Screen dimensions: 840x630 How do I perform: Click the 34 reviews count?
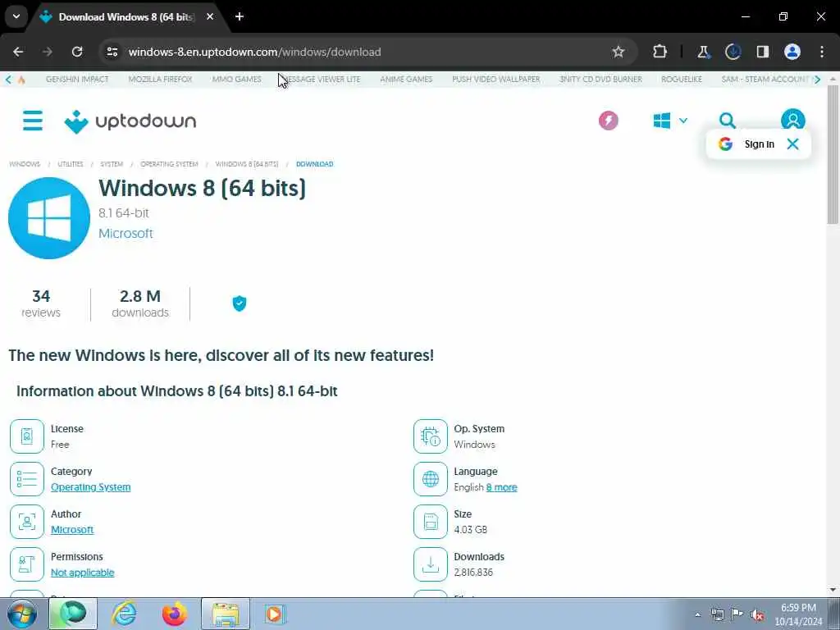41,304
